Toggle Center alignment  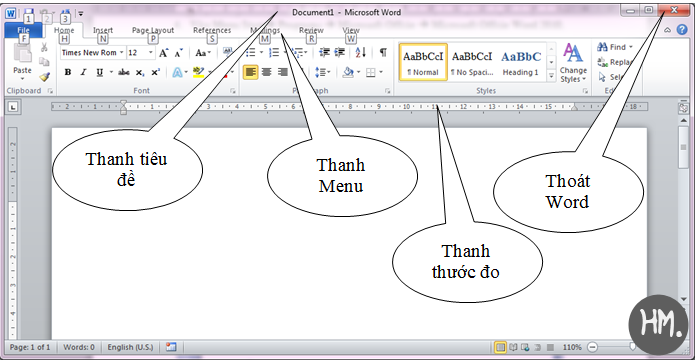[x=267, y=72]
